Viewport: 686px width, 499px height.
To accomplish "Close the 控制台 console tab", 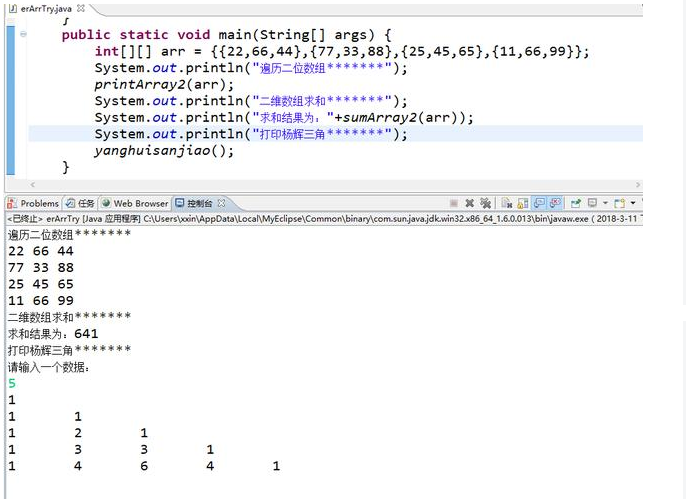I will (x=221, y=203).
